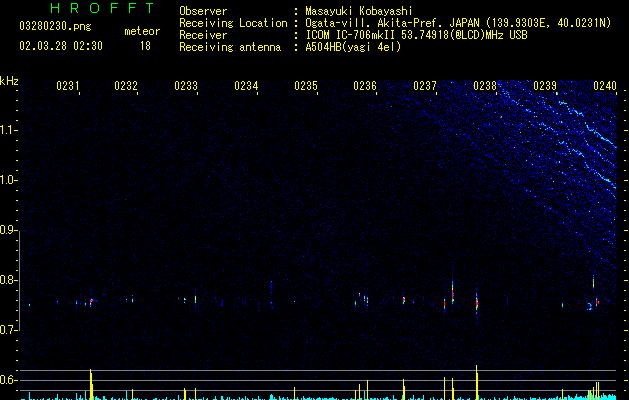Click the 1.0 frequency axis label

(x=9, y=180)
